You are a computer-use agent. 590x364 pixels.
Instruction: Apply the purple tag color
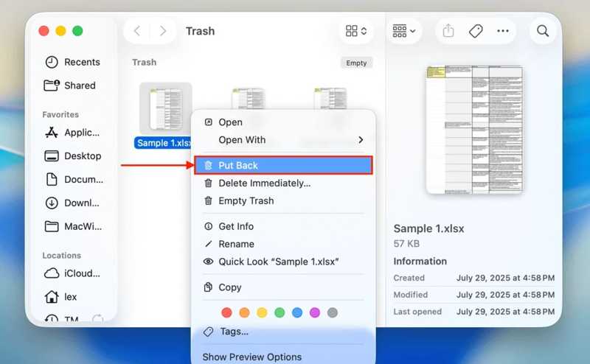[x=315, y=312]
